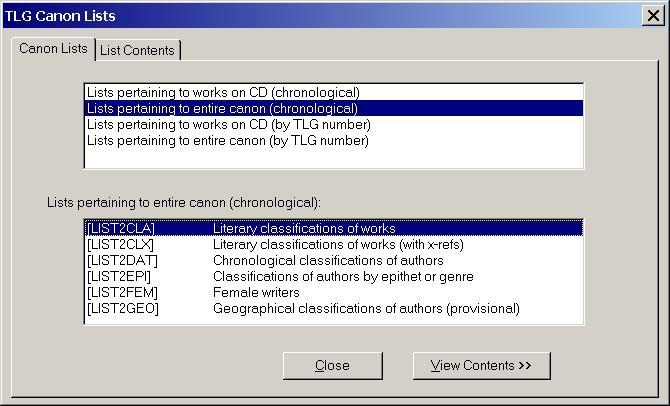Select 'Lists pertaining to works on CD (chronological)'
670x406 pixels.
pyautogui.click(x=334, y=92)
